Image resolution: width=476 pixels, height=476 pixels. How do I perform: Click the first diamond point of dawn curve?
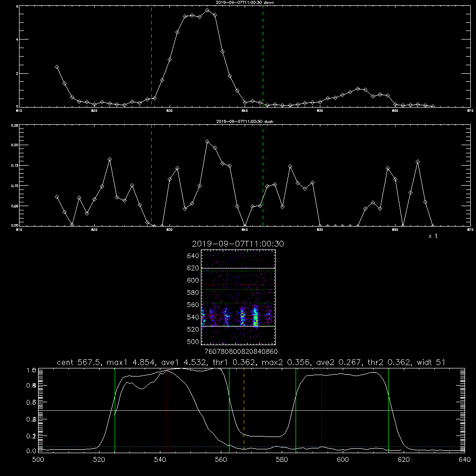tap(57, 67)
